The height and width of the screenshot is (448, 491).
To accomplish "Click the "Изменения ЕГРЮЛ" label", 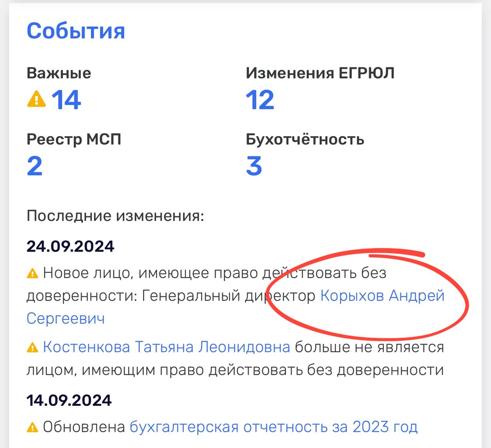I will (320, 73).
